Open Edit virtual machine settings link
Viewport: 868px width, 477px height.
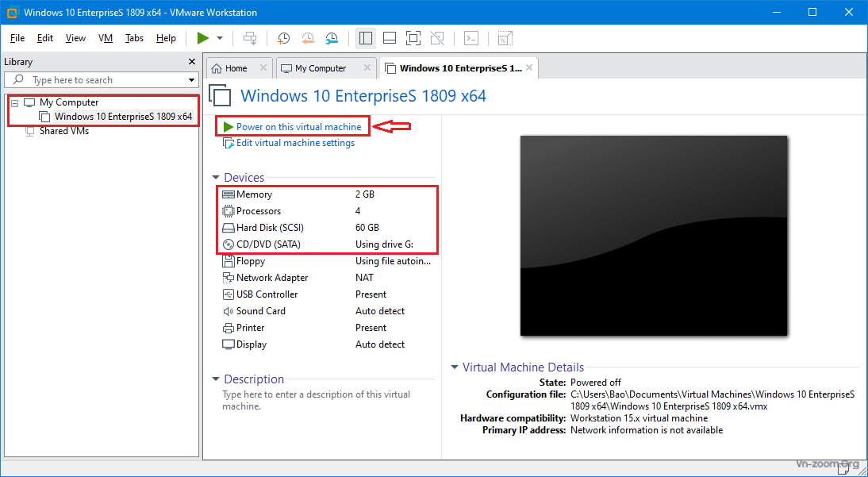coord(295,143)
